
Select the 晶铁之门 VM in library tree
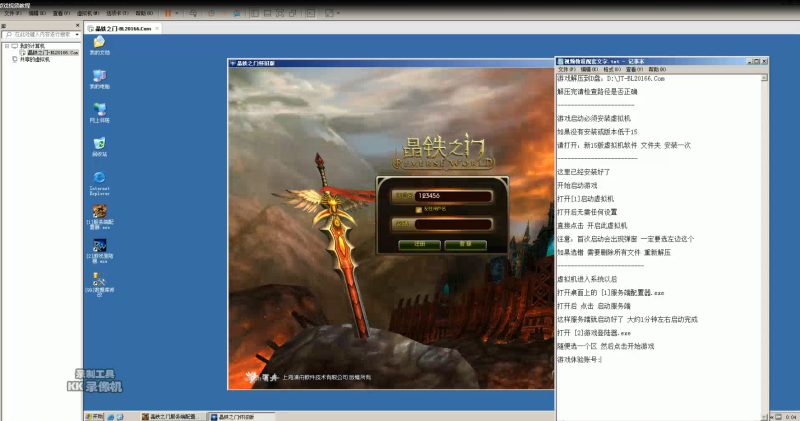(x=49, y=53)
